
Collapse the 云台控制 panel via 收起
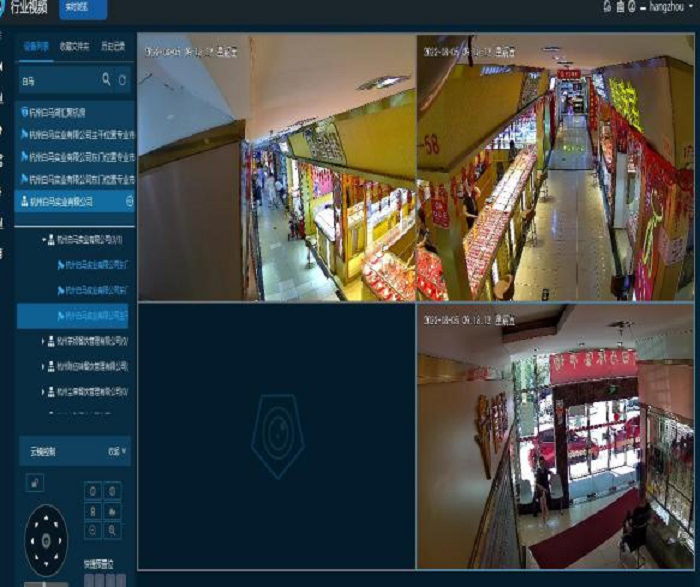(118, 452)
